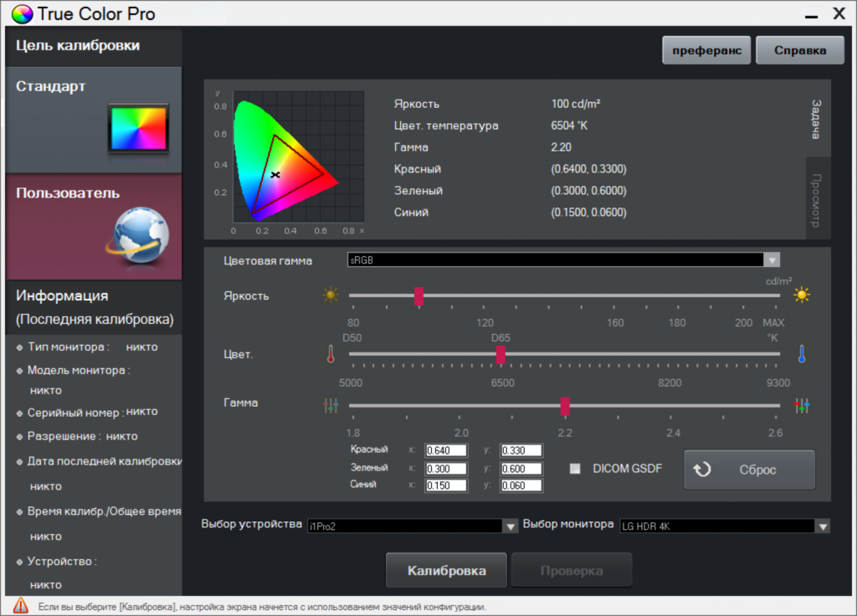This screenshot has height=616, width=857.
Task: Click the Сброс reset button
Action: pos(749,470)
